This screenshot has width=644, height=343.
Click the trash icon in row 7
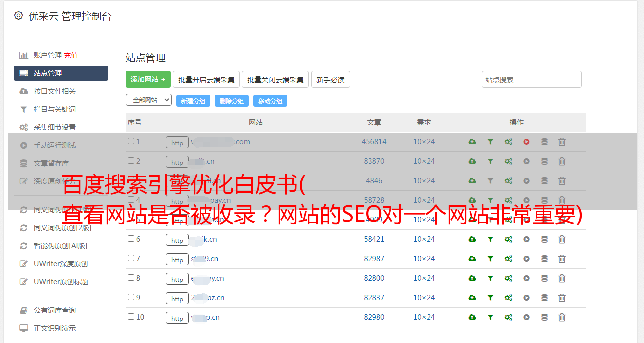point(562,259)
